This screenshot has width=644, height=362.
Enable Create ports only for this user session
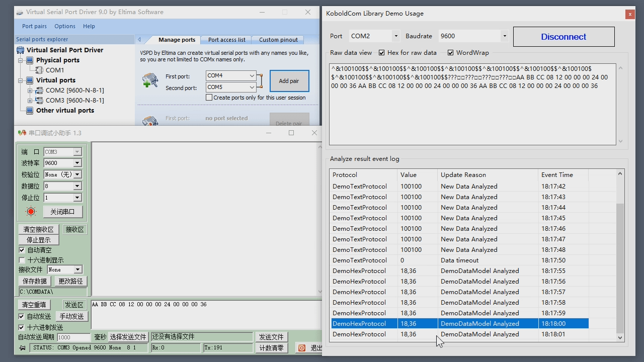click(209, 98)
